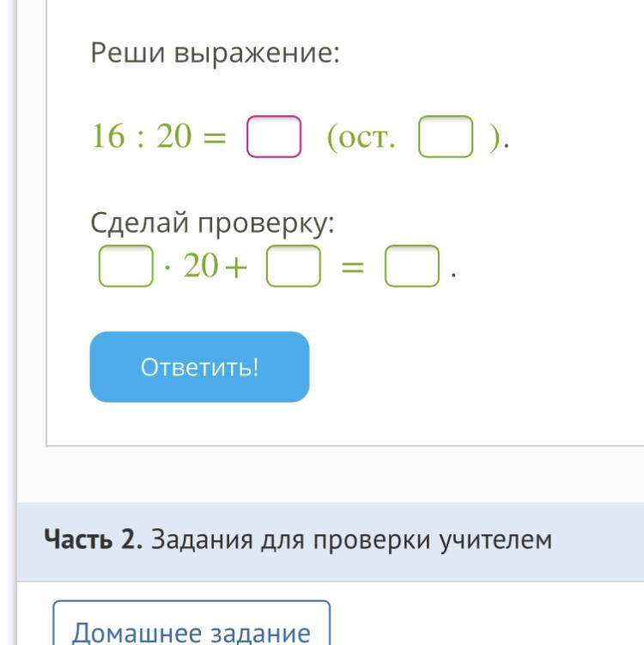Click the plus sign in the check equation
The image size is (644, 645).
(236, 268)
